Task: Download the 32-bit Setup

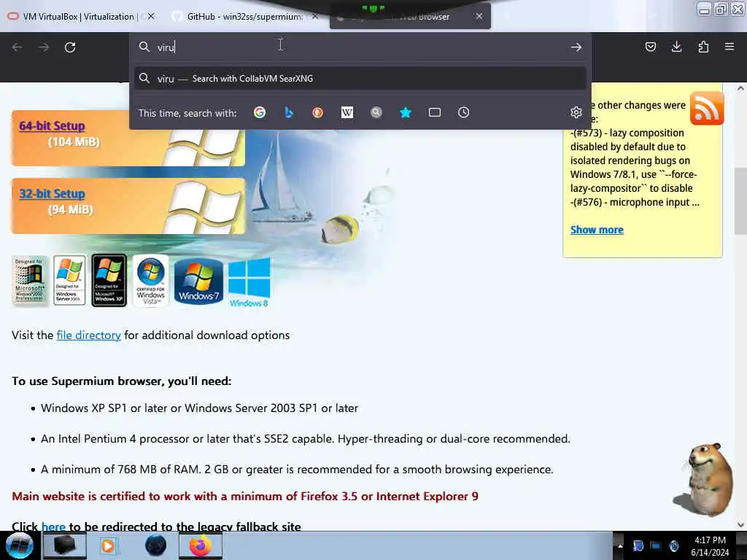Action: click(x=52, y=194)
